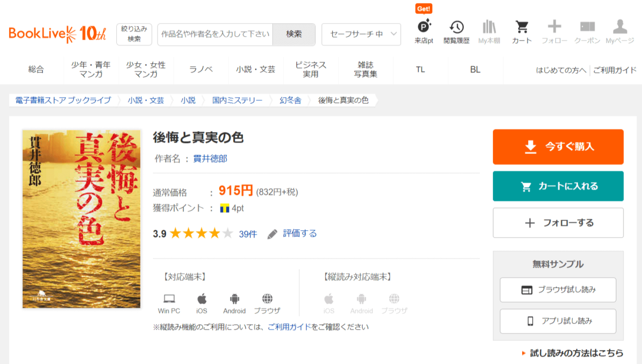
Task: Click the フォロー plus icon in header
Action: pyautogui.click(x=554, y=32)
